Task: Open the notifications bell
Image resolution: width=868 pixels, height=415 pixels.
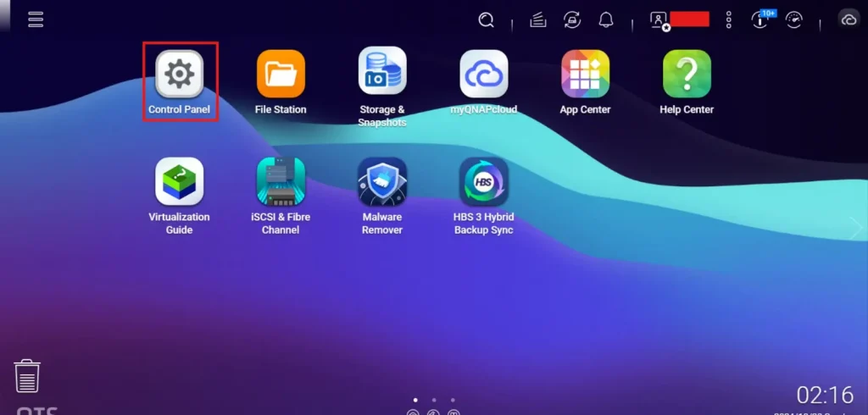Action: coord(606,20)
